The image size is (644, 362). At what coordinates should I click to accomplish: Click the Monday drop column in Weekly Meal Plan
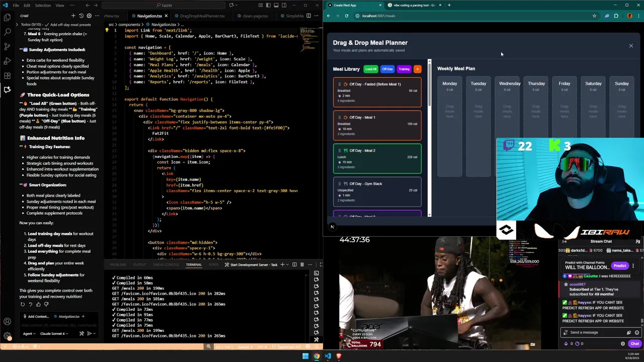coord(450,127)
